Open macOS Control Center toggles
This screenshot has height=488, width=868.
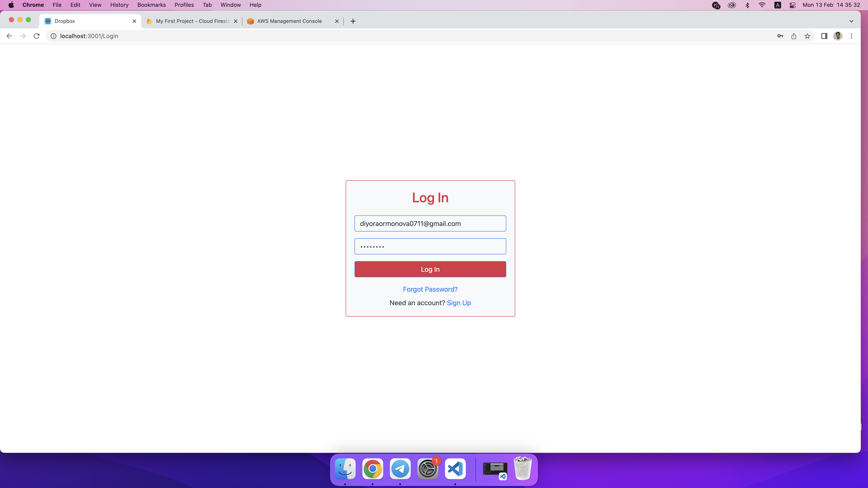point(792,5)
